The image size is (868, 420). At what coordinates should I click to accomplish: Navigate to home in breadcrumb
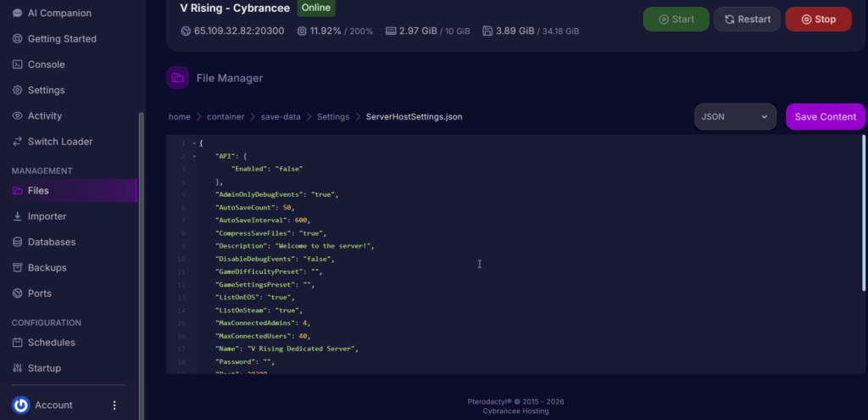tap(180, 117)
